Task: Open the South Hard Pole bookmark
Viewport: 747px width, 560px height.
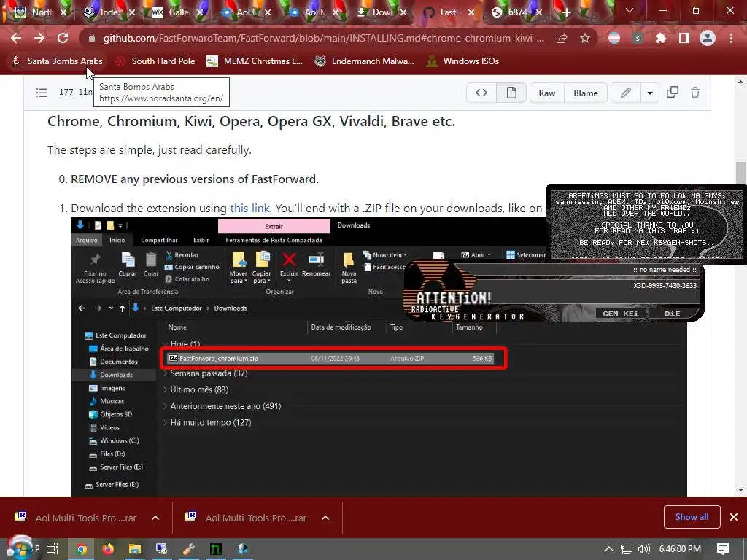Action: click(155, 61)
